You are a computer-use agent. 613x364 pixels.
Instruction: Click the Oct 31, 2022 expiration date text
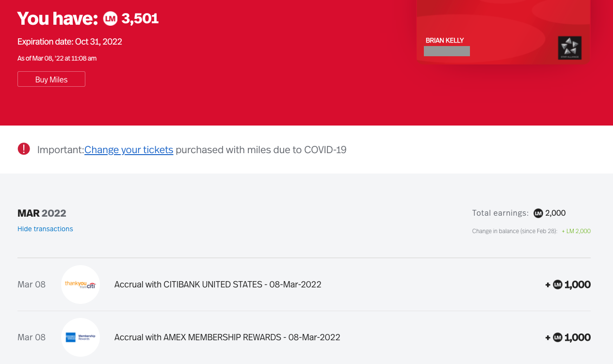98,42
